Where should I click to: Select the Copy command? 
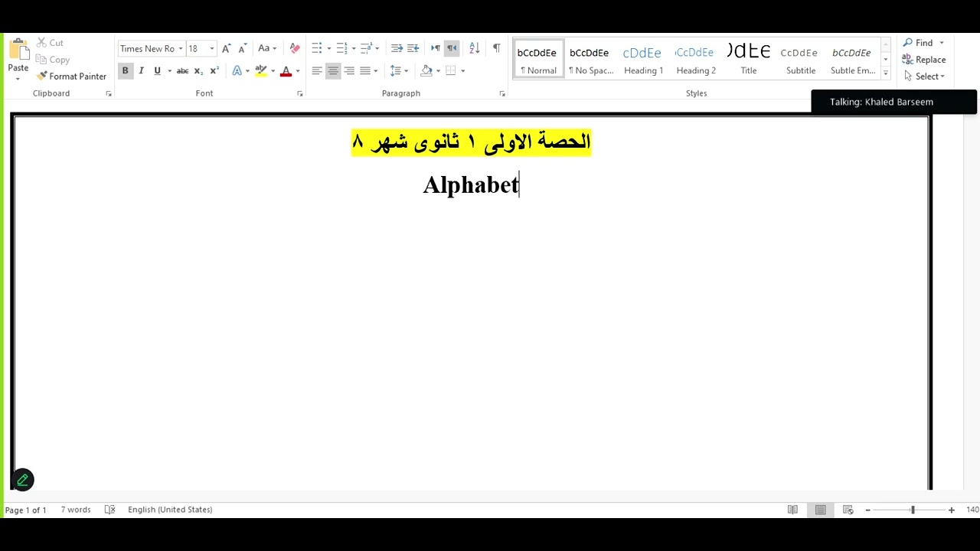[53, 60]
